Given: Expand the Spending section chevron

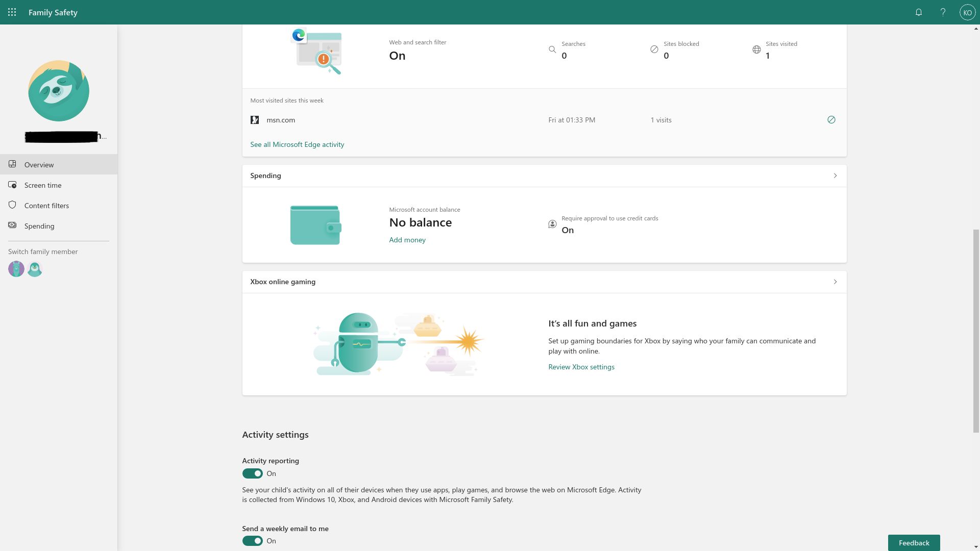Looking at the screenshot, I should (835, 176).
